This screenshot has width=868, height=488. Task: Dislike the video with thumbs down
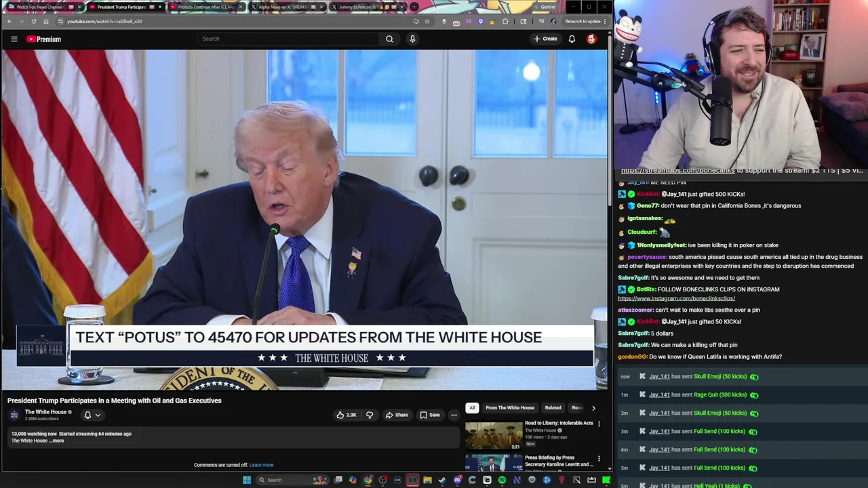pyautogui.click(x=370, y=415)
